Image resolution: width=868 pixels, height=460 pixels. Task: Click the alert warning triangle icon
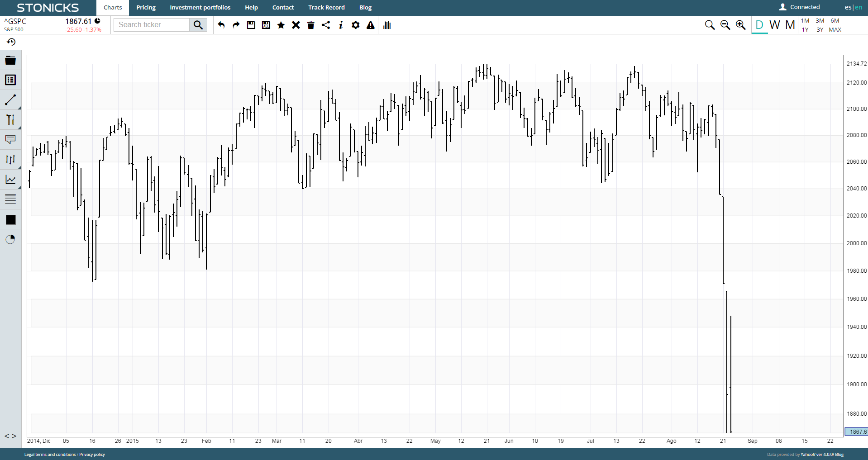371,25
